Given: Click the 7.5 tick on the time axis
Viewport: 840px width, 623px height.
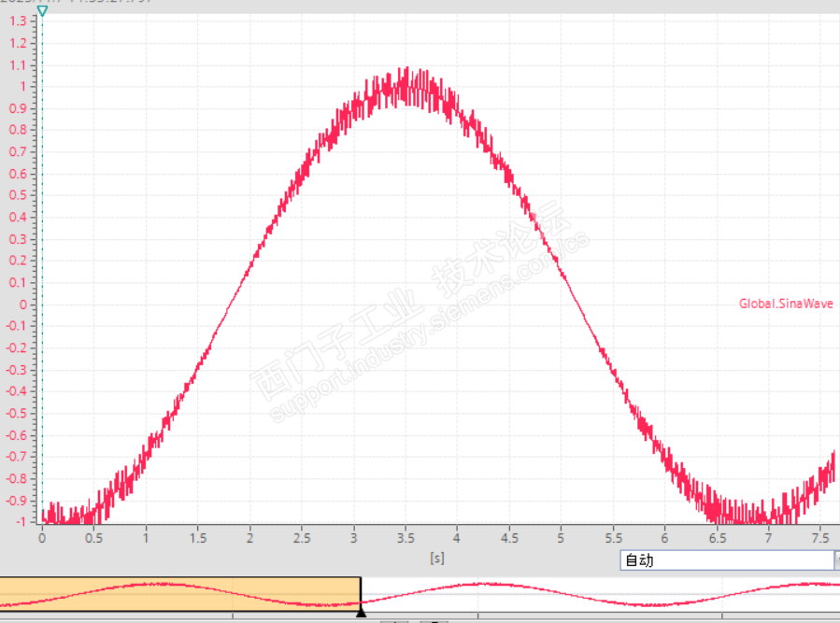Looking at the screenshot, I should coord(820,538).
